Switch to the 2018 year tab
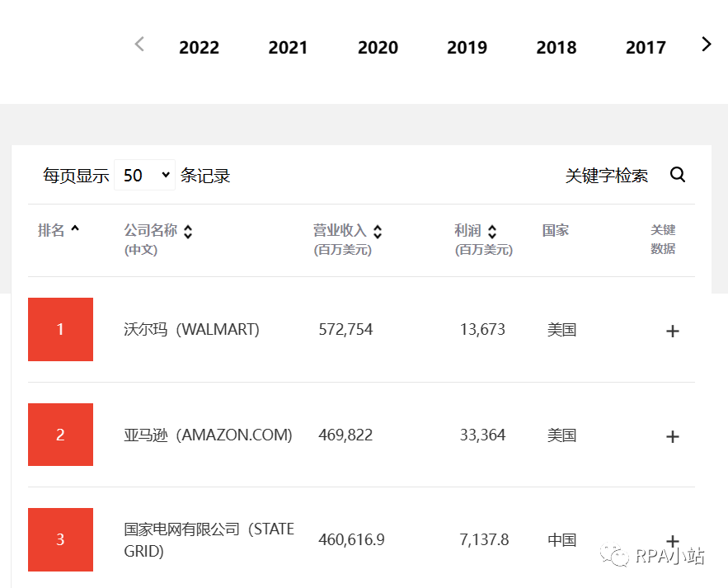Image resolution: width=728 pixels, height=588 pixels. tap(557, 47)
